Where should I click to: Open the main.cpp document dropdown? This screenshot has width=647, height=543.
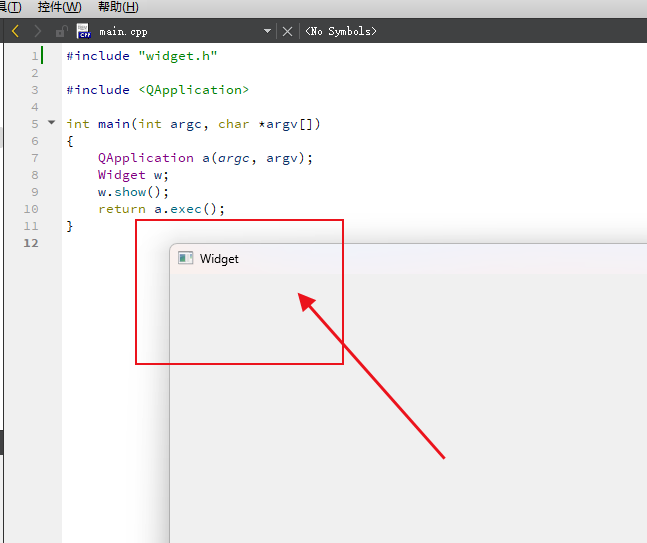267,31
